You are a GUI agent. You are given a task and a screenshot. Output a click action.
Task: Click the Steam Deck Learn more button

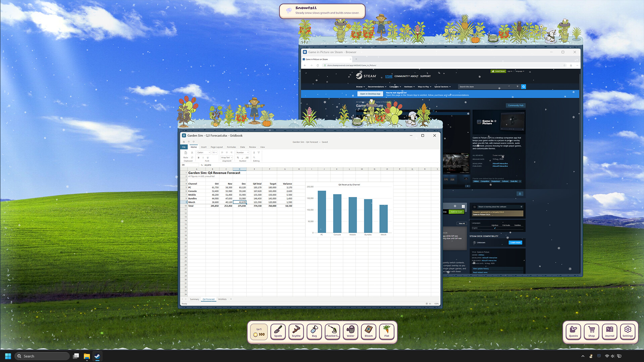pyautogui.click(x=516, y=243)
